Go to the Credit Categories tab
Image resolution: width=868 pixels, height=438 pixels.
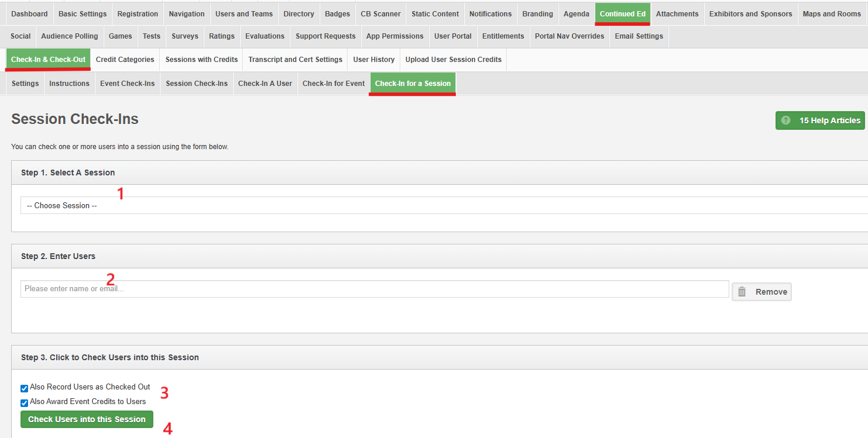click(x=125, y=60)
